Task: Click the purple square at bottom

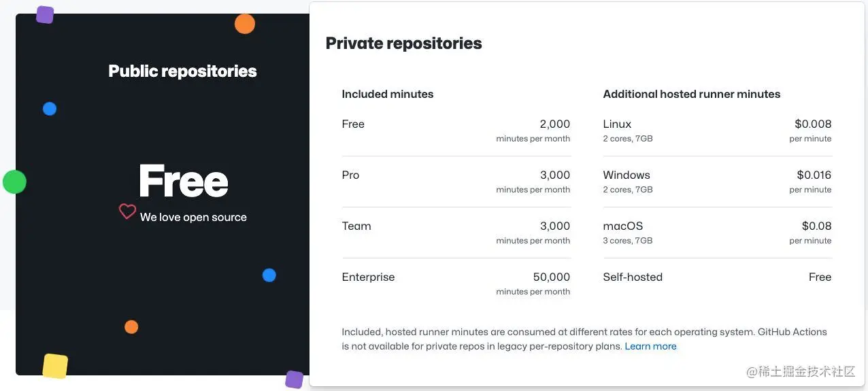Action: (294, 379)
